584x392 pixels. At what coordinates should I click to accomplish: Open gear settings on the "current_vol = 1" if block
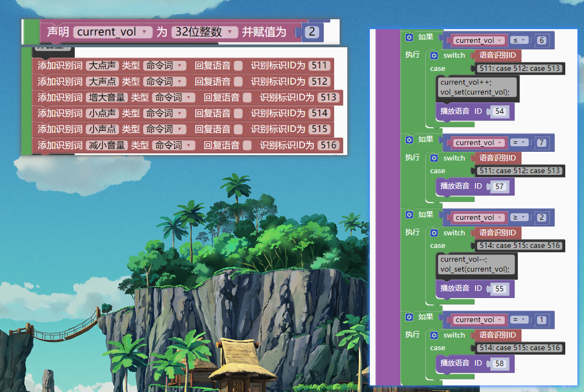point(408,317)
